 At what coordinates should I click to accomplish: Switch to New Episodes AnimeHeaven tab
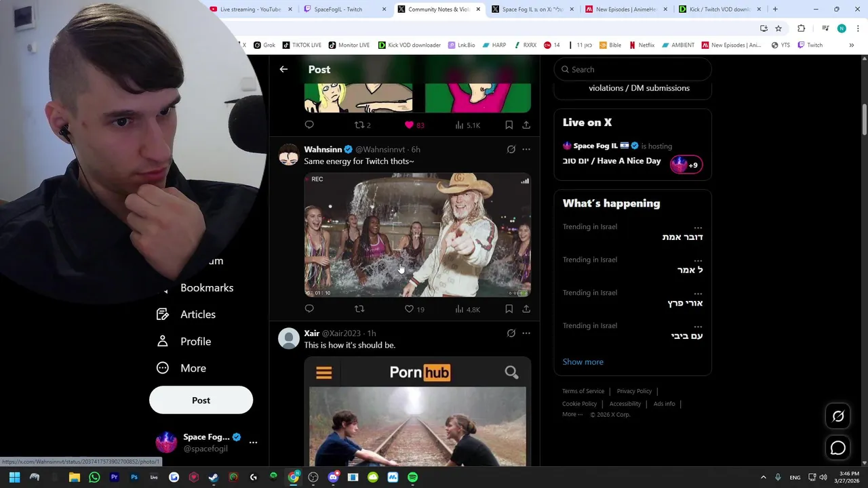coord(625,9)
